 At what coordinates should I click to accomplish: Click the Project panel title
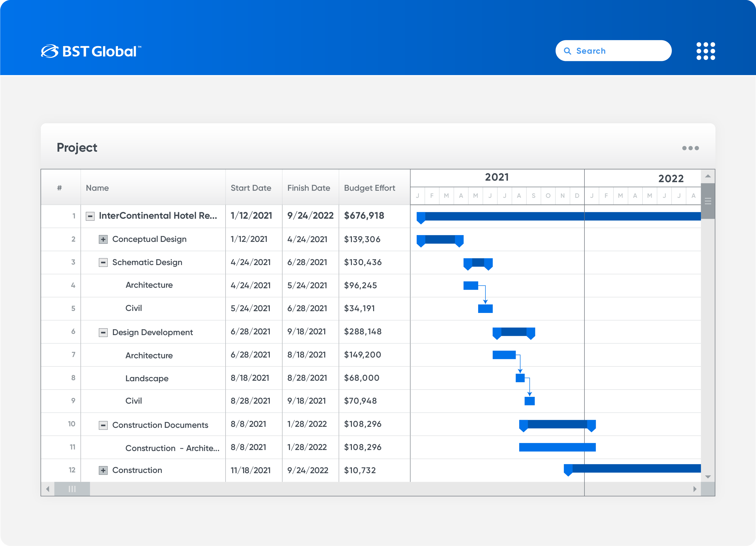pos(77,148)
